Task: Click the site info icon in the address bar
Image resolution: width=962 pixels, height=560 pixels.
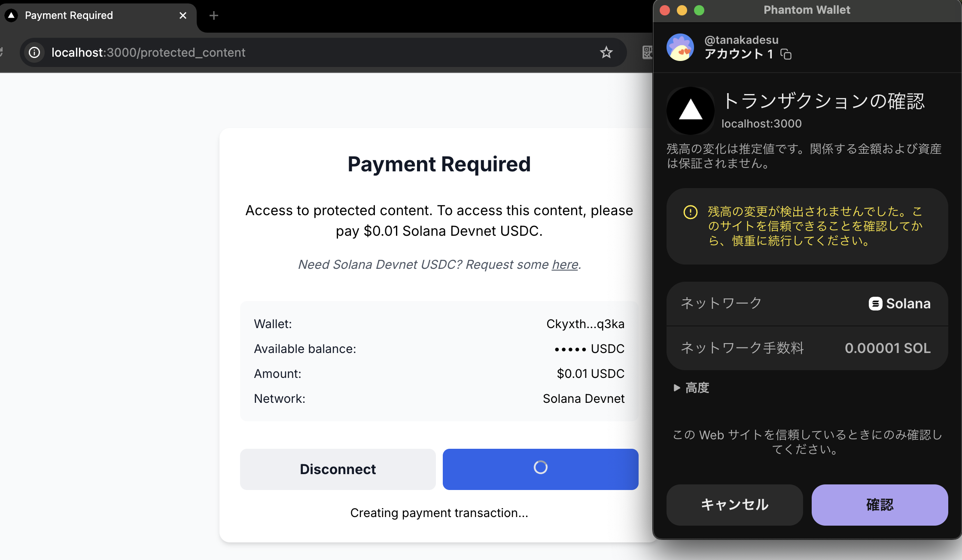Action: (x=34, y=52)
